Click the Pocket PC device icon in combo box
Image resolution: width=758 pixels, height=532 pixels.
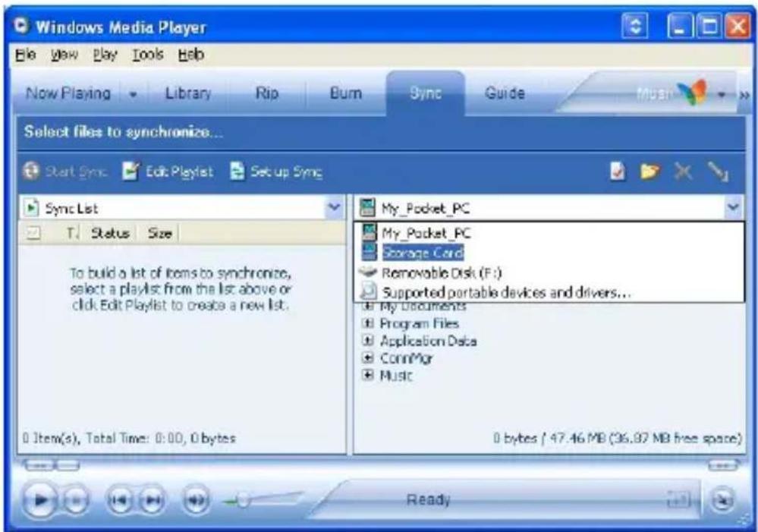[367, 208]
